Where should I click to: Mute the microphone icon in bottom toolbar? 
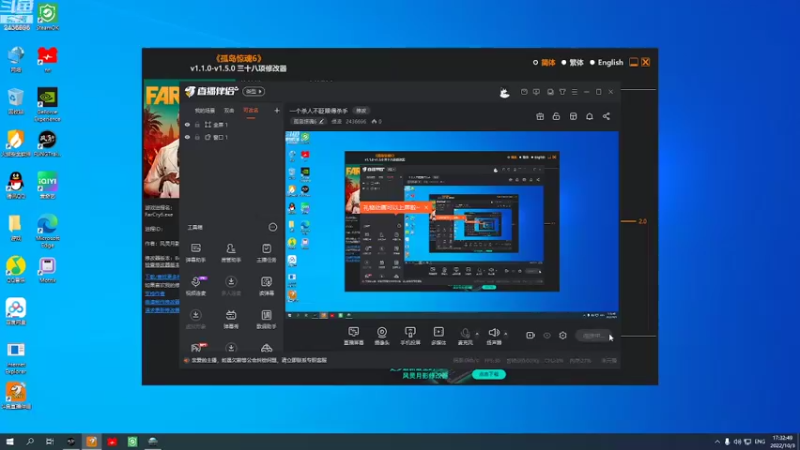pyautogui.click(x=465, y=334)
